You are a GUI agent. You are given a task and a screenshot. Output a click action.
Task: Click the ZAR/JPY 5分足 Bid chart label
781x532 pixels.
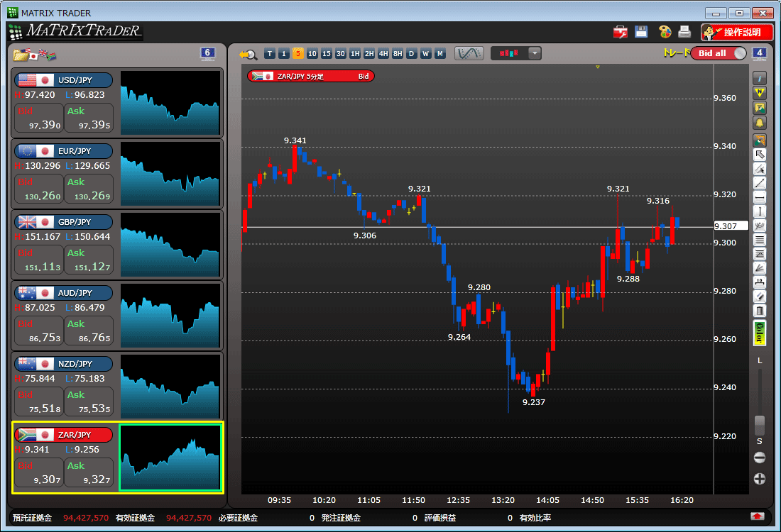(x=310, y=76)
